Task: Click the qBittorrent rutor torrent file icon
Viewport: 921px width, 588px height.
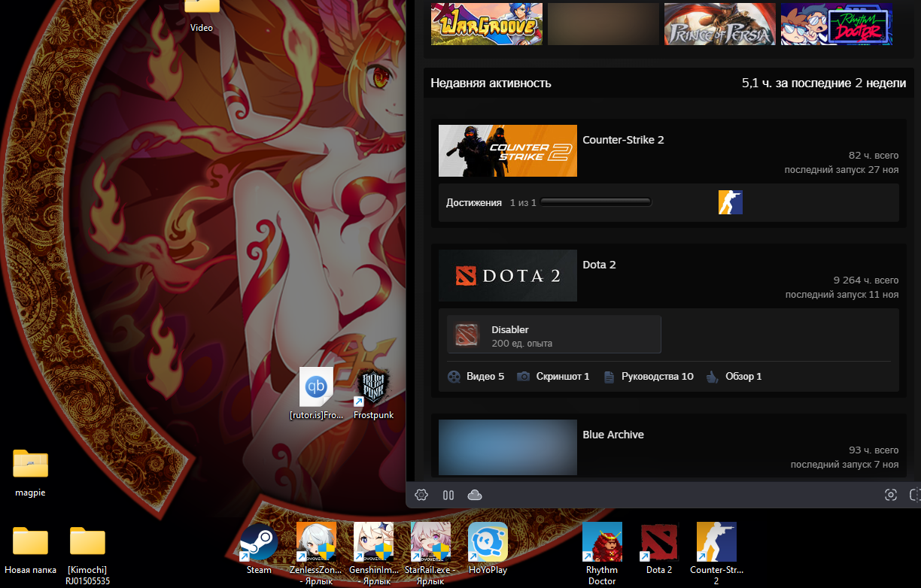Action: (x=316, y=388)
